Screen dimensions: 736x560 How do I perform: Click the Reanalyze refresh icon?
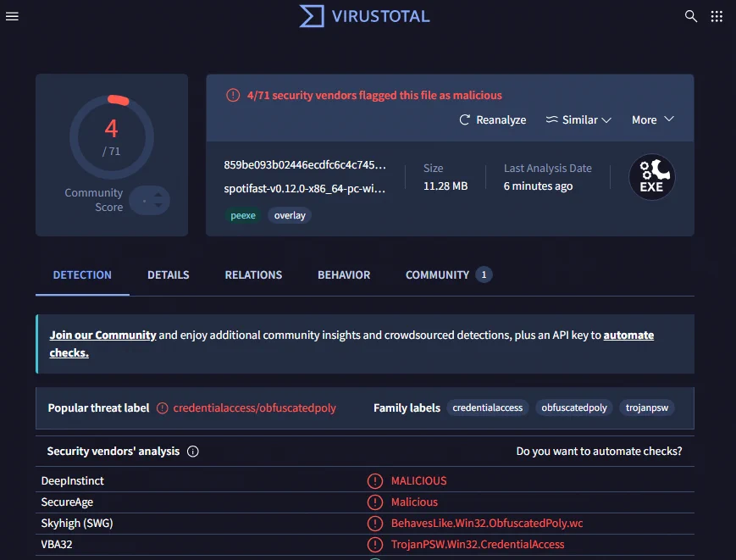click(x=464, y=119)
